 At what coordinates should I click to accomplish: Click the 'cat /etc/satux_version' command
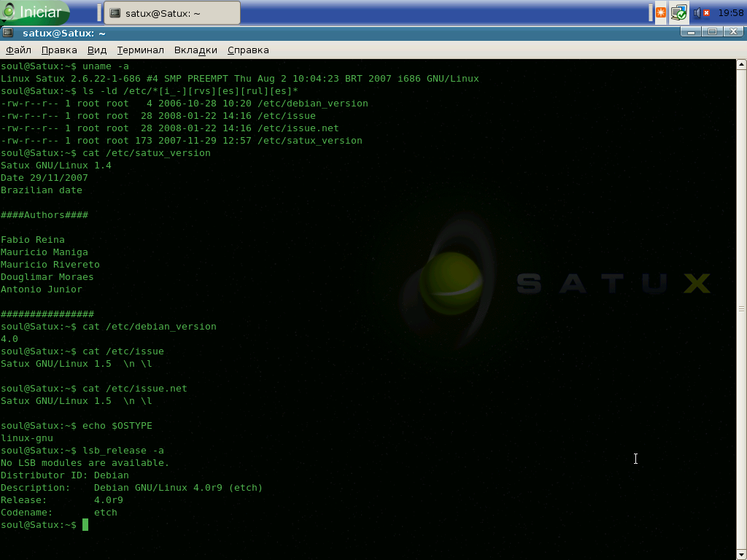[146, 153]
